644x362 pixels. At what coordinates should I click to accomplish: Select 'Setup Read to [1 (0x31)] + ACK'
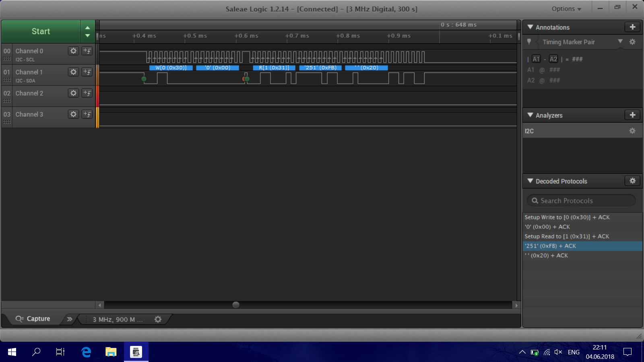pyautogui.click(x=582, y=237)
